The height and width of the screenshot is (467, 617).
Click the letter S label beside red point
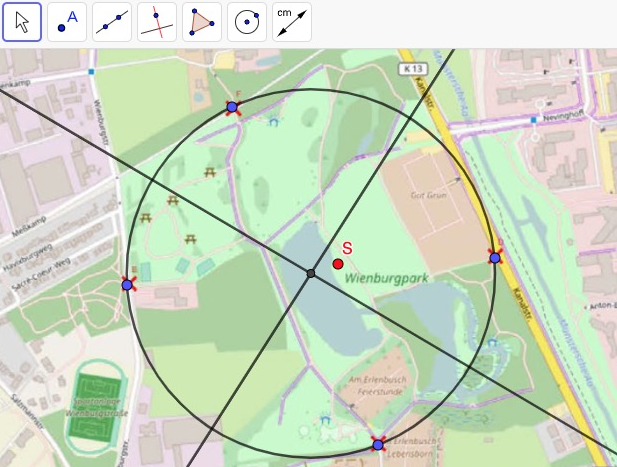point(347,248)
